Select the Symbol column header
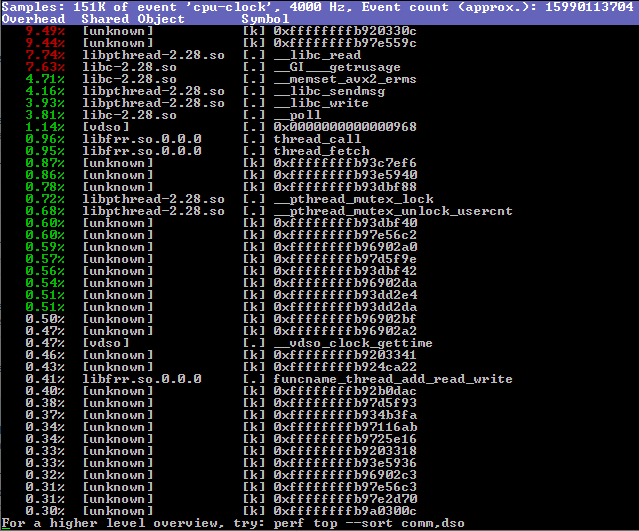Viewport: 639px width, 531px height. click(265, 19)
